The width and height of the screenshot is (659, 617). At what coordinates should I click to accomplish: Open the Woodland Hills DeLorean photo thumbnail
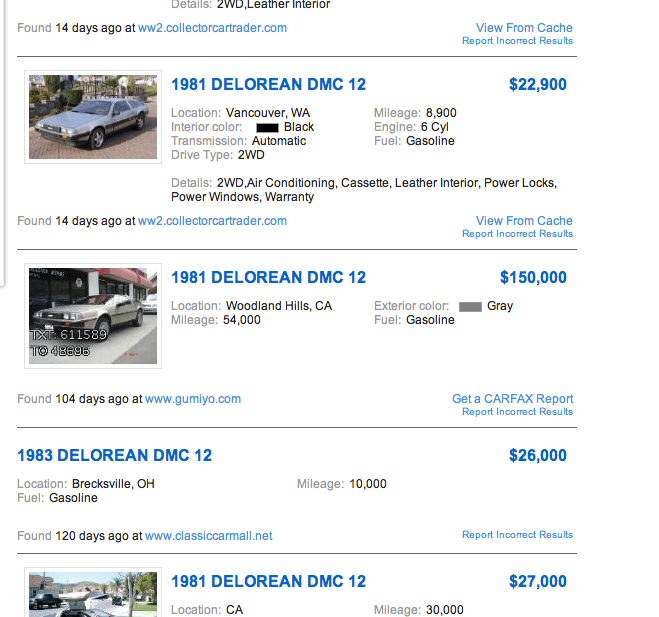[x=93, y=316]
